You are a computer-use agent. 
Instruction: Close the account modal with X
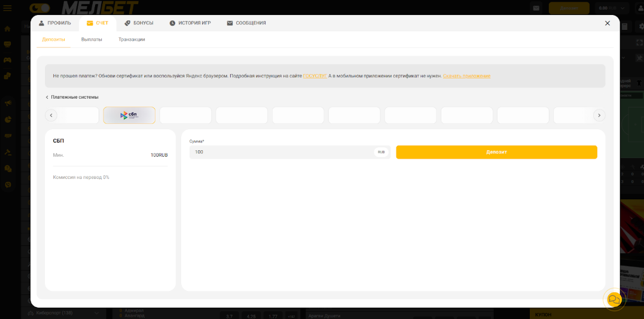pyautogui.click(x=607, y=23)
